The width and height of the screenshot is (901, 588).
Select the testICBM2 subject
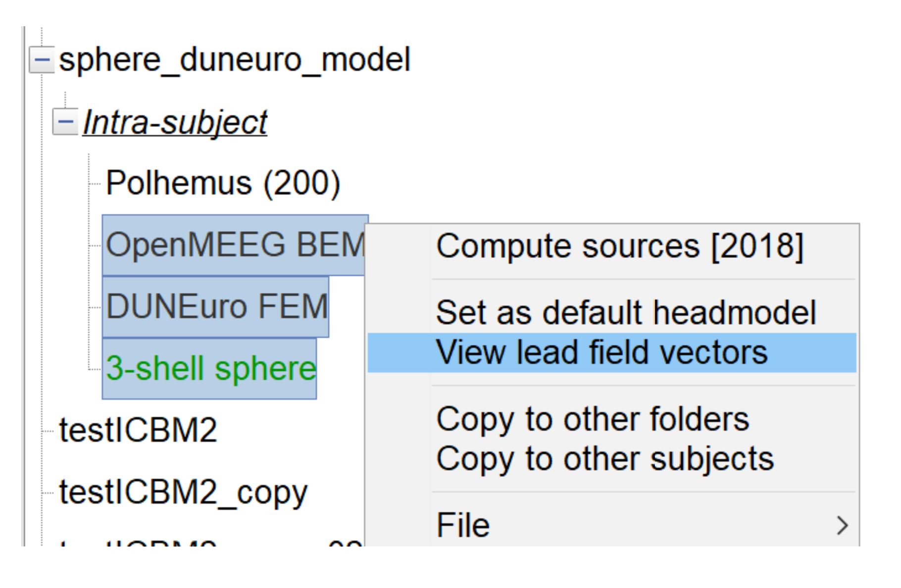click(138, 430)
